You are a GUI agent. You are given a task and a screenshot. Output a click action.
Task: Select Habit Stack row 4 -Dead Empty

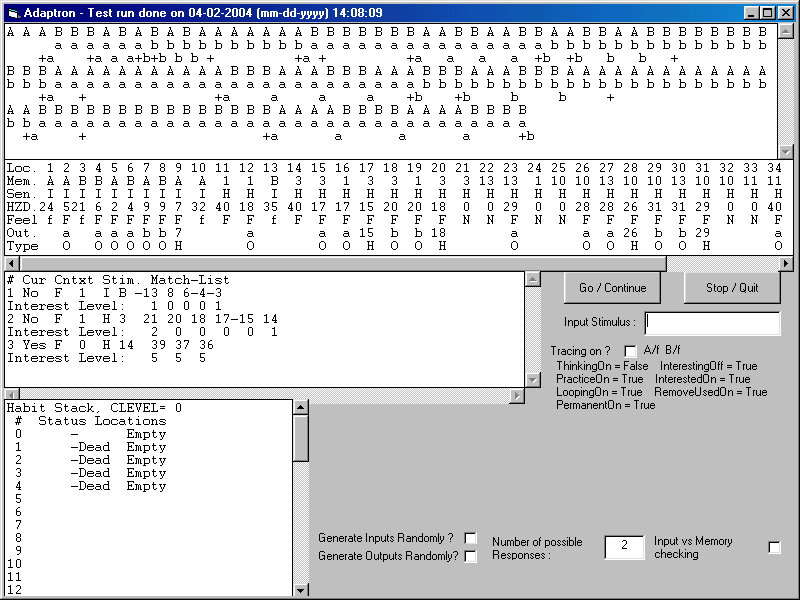click(x=90, y=486)
